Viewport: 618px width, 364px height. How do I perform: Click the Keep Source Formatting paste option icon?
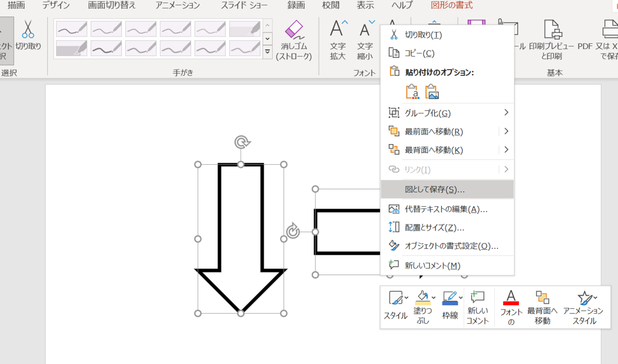(413, 92)
